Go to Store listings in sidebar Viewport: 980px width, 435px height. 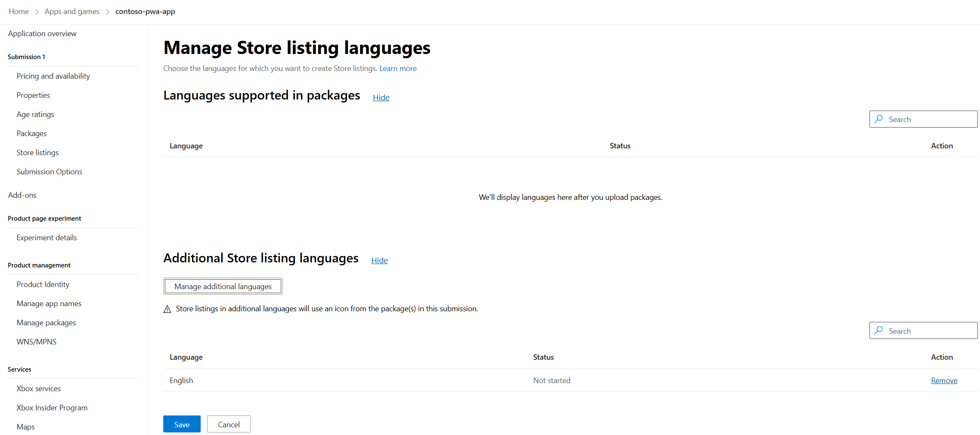37,153
